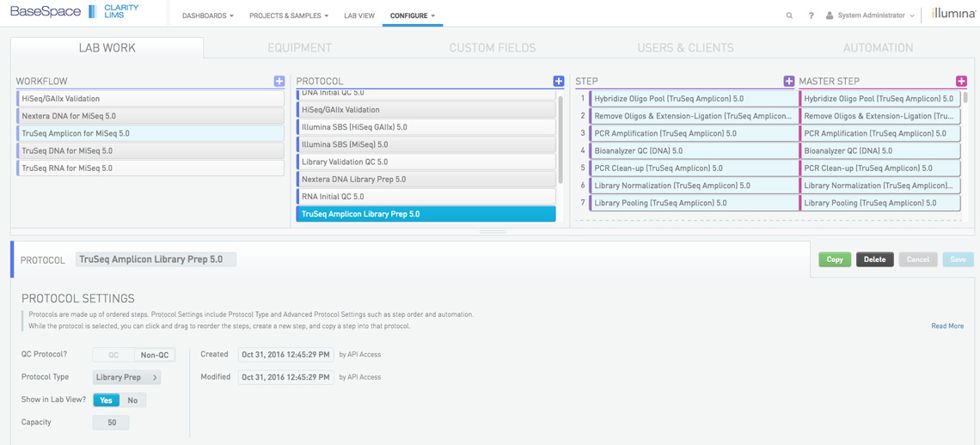The width and height of the screenshot is (980, 445).
Task: Click the System Administrator user icon
Action: point(830,15)
